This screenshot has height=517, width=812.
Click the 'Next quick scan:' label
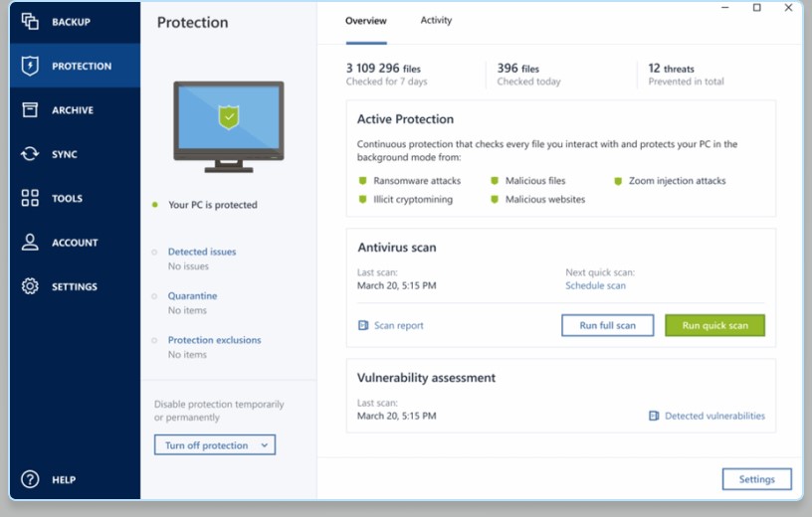pos(600,272)
